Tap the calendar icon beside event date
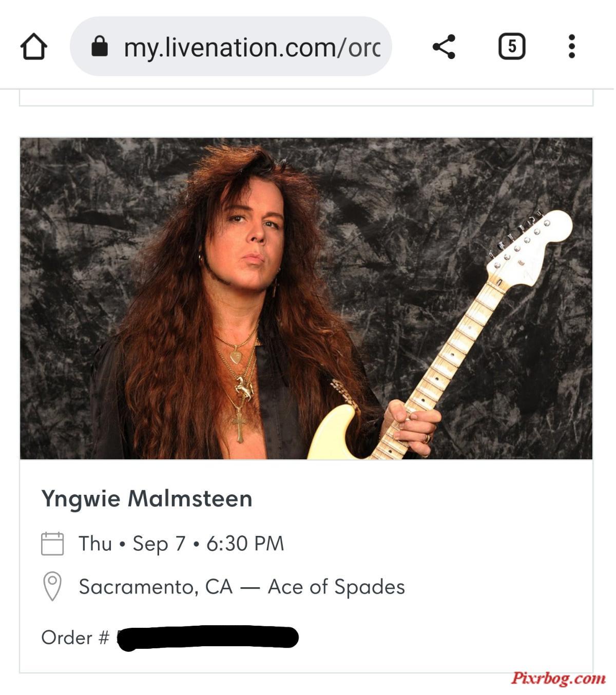The image size is (616, 695). (x=52, y=544)
